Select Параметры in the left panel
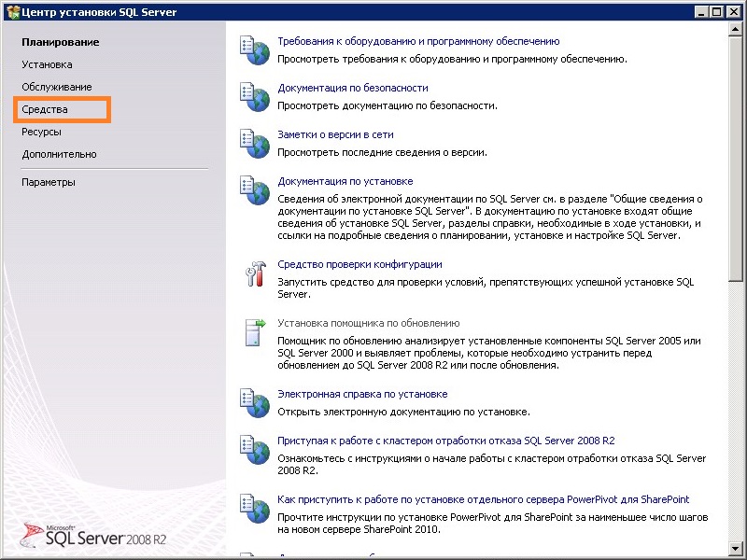Viewport: 747px width, 560px height. pyautogui.click(x=49, y=182)
